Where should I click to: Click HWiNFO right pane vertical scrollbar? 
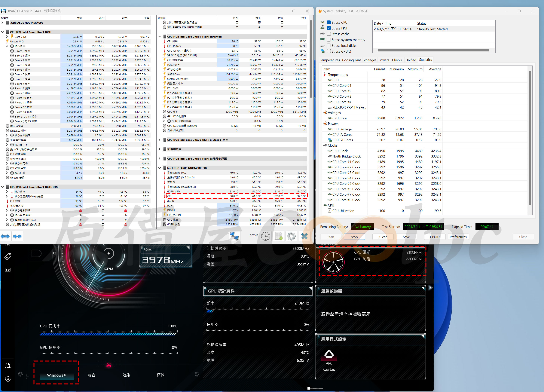311,59
